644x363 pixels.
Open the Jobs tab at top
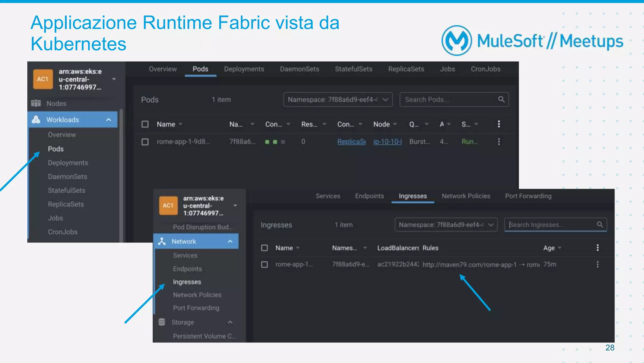click(x=447, y=69)
